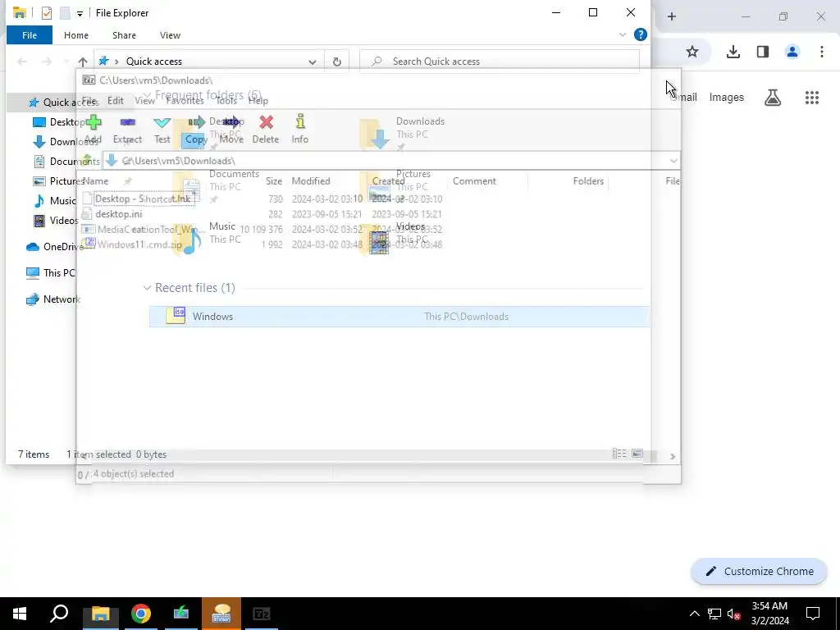This screenshot has width=840, height=630.
Task: Click the 7-Zip Copy toolbar icon
Action: [x=196, y=129]
